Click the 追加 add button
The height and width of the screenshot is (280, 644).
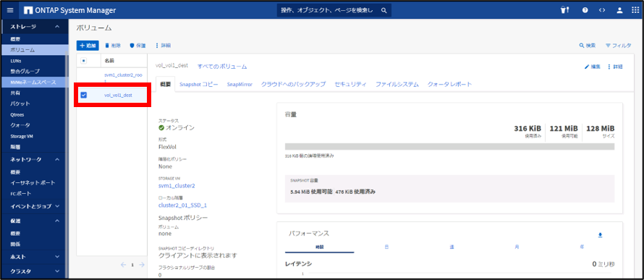(88, 45)
